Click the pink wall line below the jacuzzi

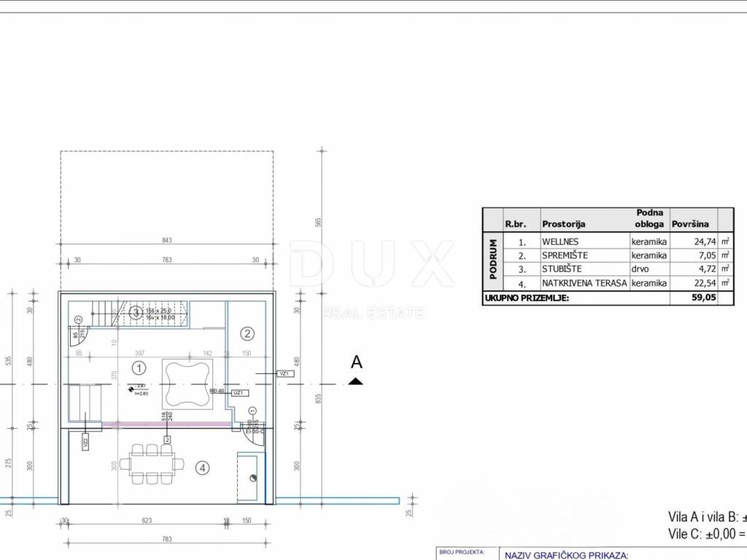[x=168, y=423]
